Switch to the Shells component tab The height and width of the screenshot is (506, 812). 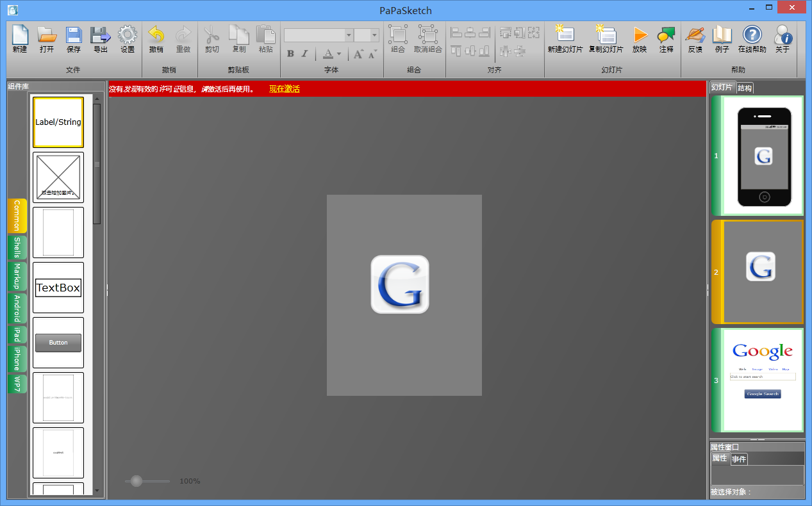coord(17,247)
